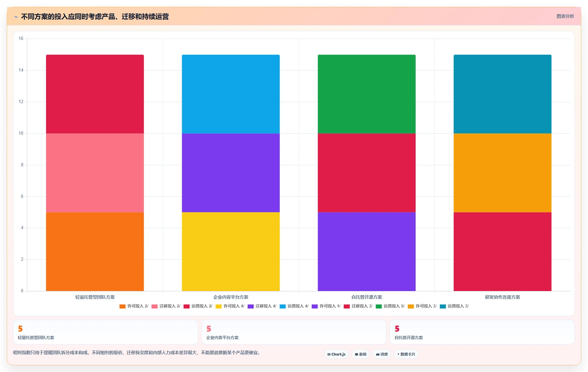Select the Chart.js tag pill

(x=336, y=354)
